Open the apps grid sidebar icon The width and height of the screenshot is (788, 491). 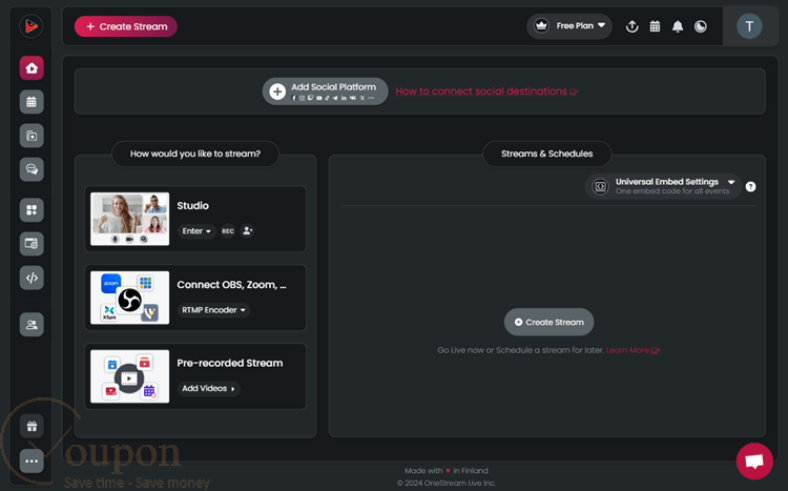click(32, 210)
